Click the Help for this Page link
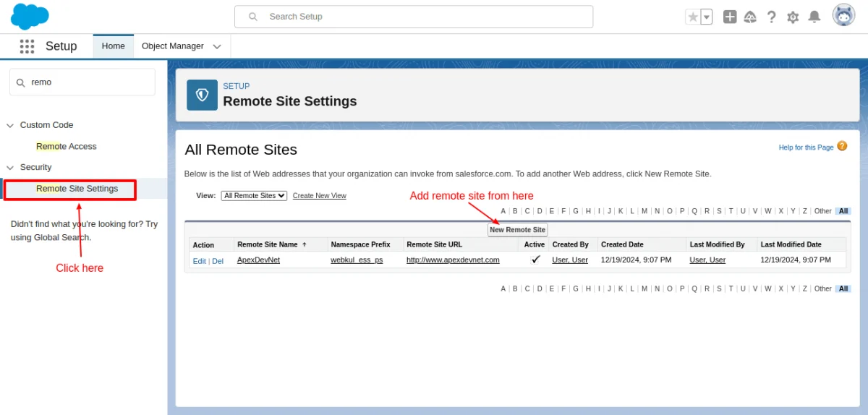This screenshot has width=868, height=415. [x=807, y=147]
